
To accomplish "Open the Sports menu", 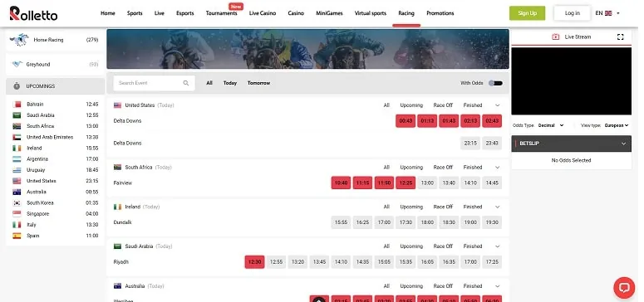I will coord(135,13).
